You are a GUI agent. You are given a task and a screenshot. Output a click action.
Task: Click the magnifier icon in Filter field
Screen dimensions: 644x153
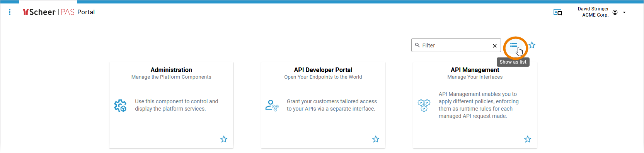coord(417,45)
